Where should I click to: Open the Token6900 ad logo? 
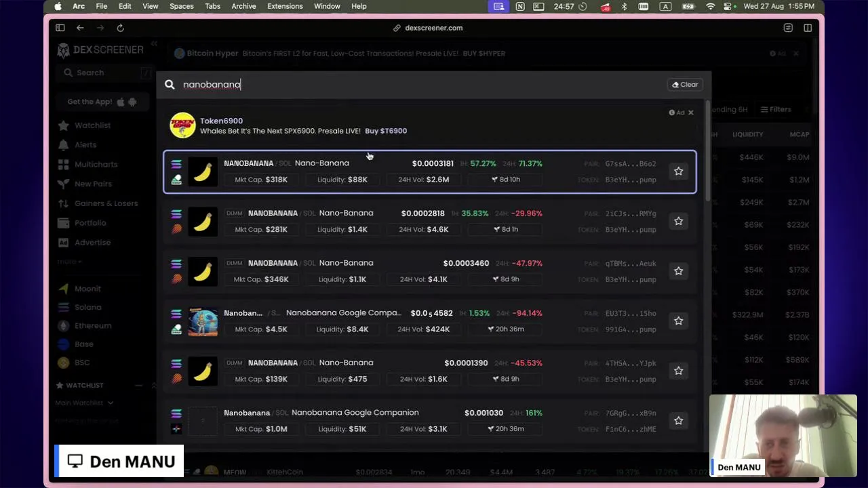[182, 125]
